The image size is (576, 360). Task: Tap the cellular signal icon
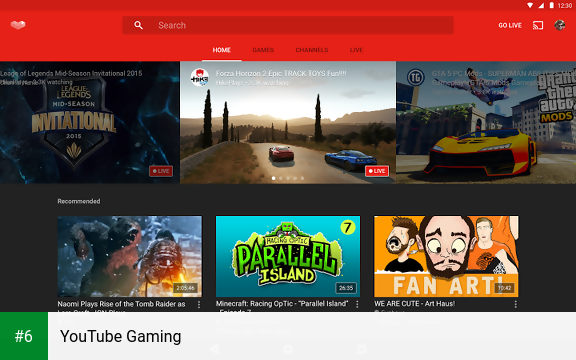(541, 5)
